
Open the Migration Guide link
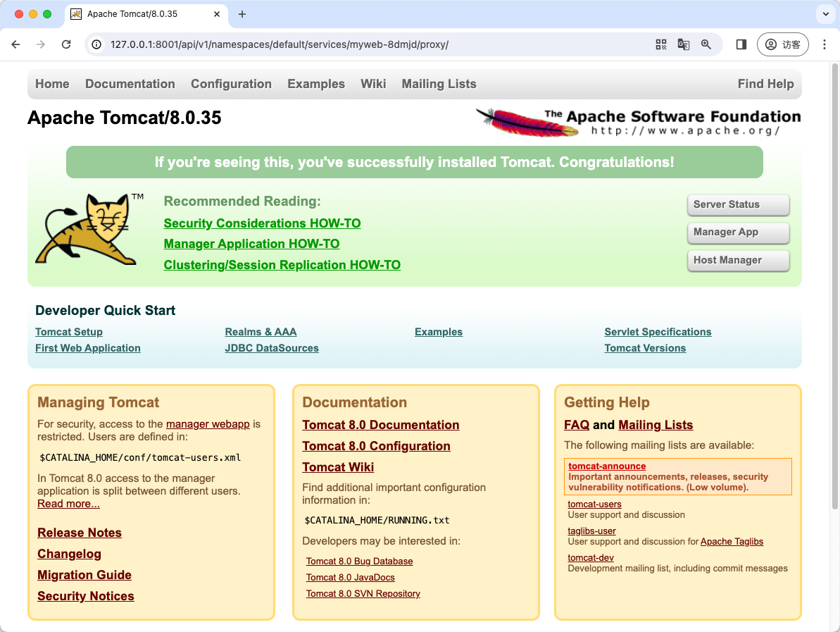(x=84, y=575)
